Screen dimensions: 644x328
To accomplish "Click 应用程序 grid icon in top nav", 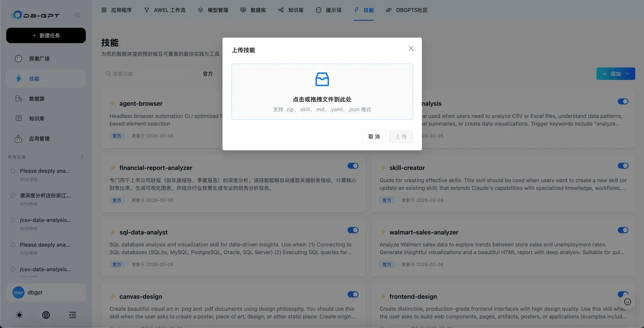I will [104, 10].
